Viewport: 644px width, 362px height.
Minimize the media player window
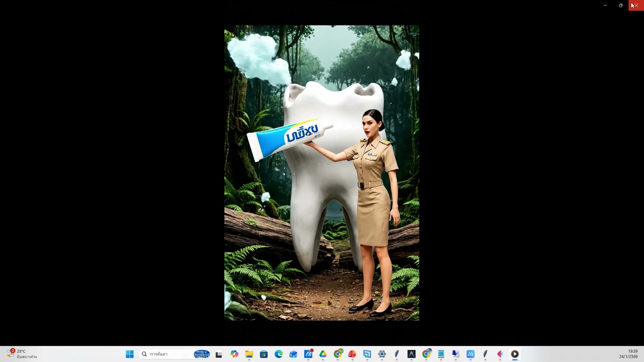(x=605, y=5)
